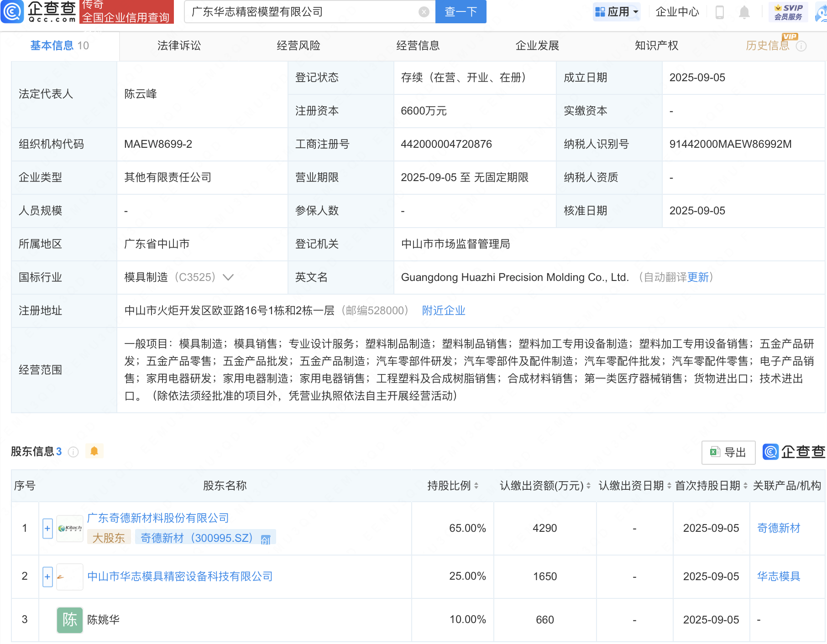827x644 pixels.
Task: Switch to 历史信息 VIP tab
Action: click(x=768, y=46)
